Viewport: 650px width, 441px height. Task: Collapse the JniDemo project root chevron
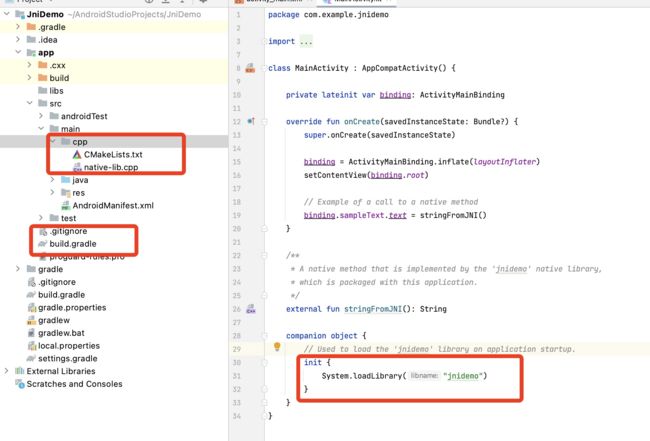(x=7, y=14)
